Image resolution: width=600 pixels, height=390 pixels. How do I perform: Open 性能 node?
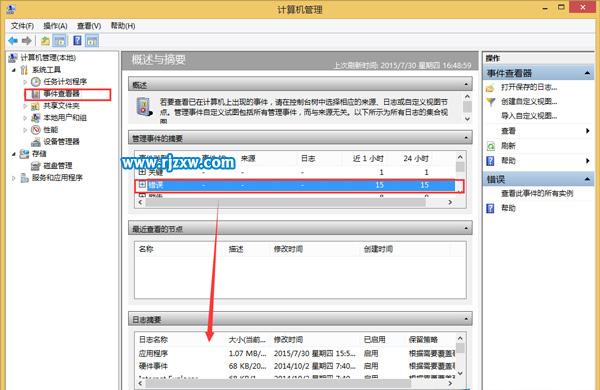pyautogui.click(x=51, y=130)
